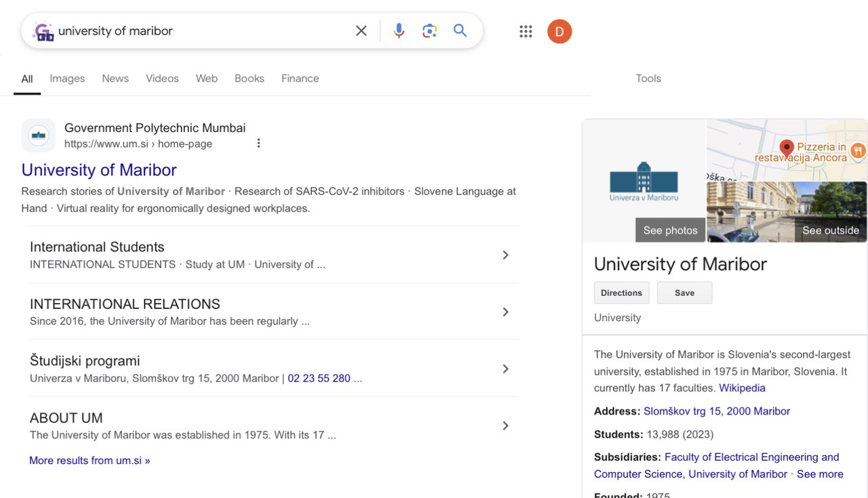Image resolution: width=868 pixels, height=498 pixels.
Task: Click the Google logo in search bar
Action: (43, 31)
